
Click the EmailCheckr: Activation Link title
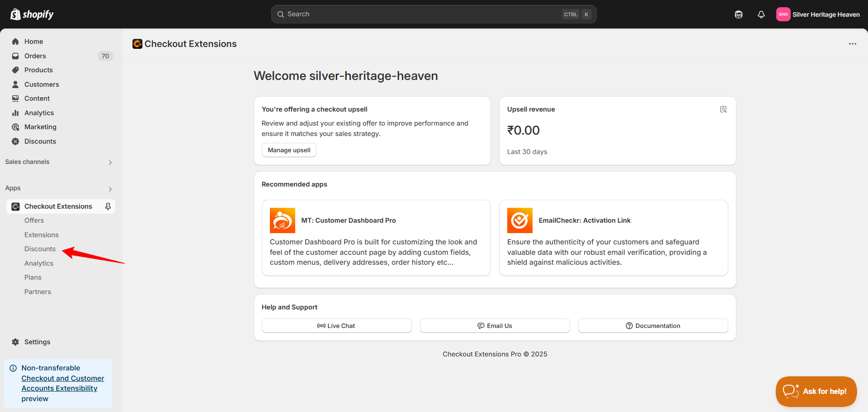tap(585, 220)
